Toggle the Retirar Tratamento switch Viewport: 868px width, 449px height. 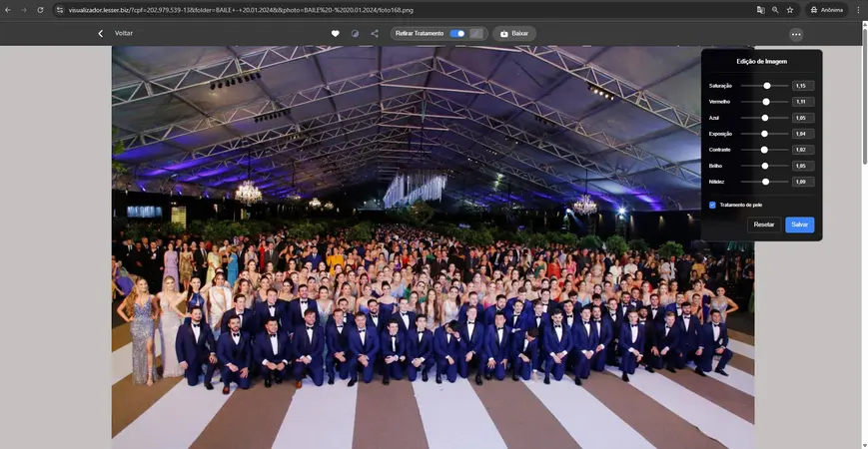pos(456,33)
